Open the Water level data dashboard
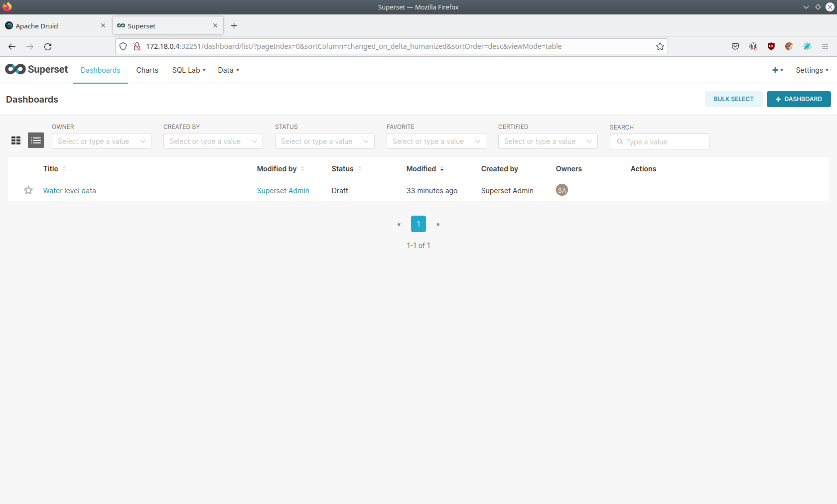 point(70,191)
